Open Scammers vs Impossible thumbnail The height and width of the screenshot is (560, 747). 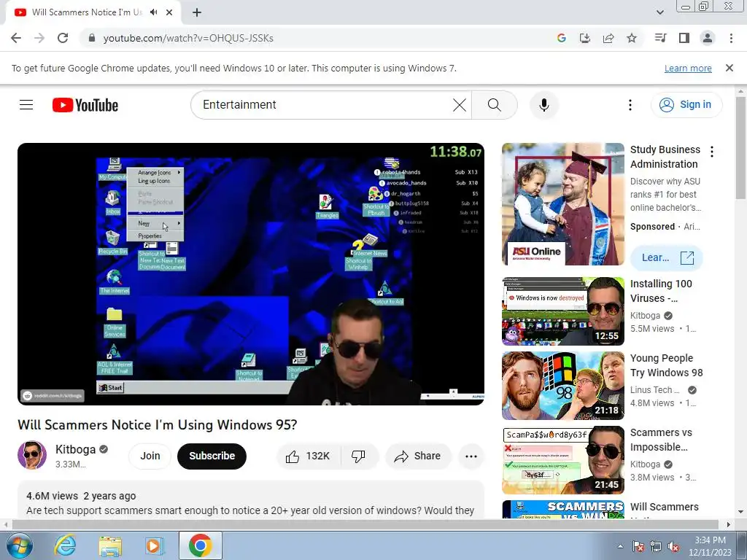tap(562, 460)
